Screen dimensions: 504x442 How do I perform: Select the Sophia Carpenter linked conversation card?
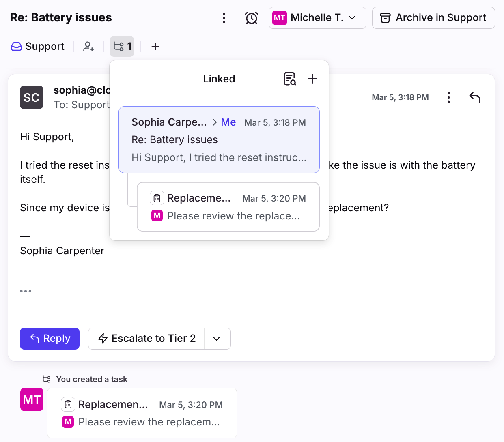pyautogui.click(x=219, y=139)
